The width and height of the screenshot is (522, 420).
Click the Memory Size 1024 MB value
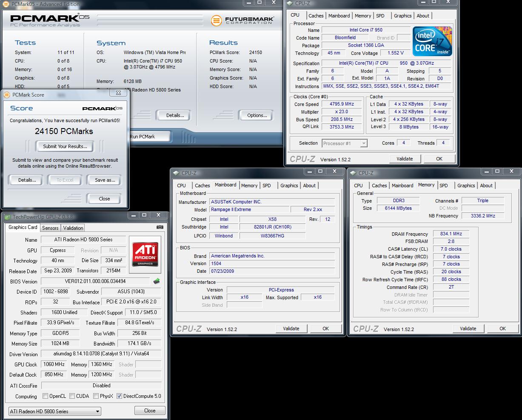click(60, 343)
